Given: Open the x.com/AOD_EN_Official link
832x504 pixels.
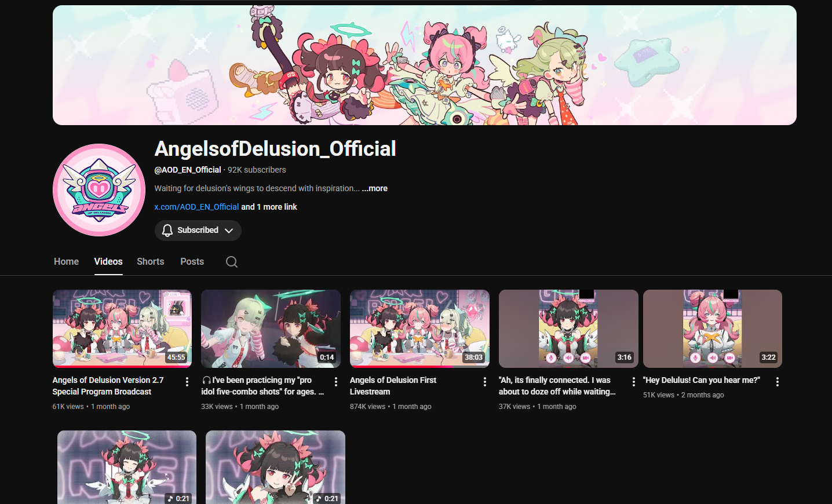Looking at the screenshot, I should pos(196,207).
